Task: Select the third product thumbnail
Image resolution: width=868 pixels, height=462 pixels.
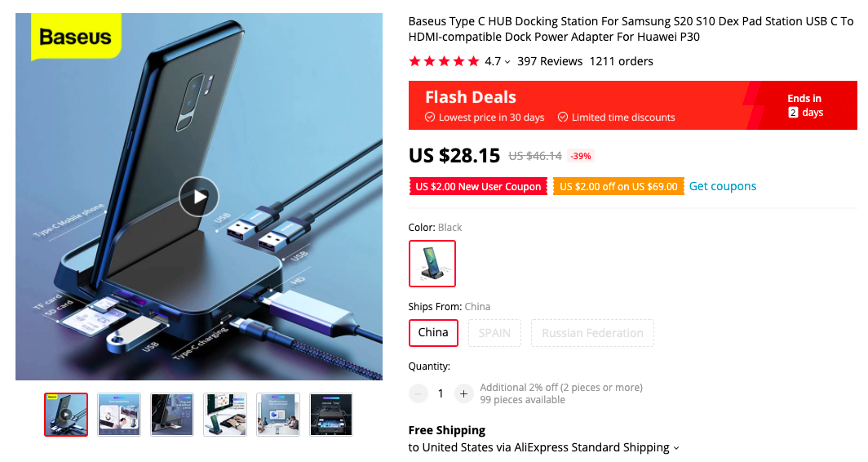Action: pos(172,415)
